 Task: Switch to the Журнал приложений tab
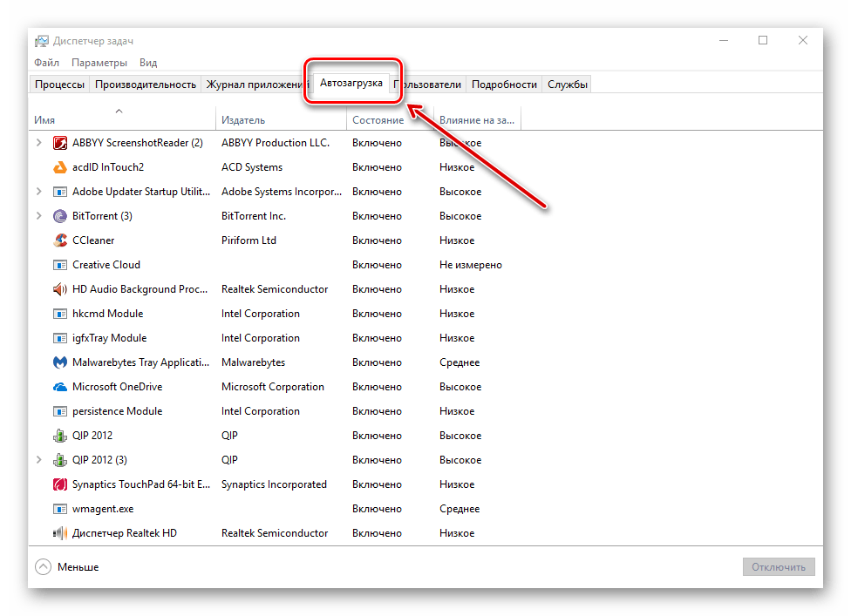click(x=255, y=85)
